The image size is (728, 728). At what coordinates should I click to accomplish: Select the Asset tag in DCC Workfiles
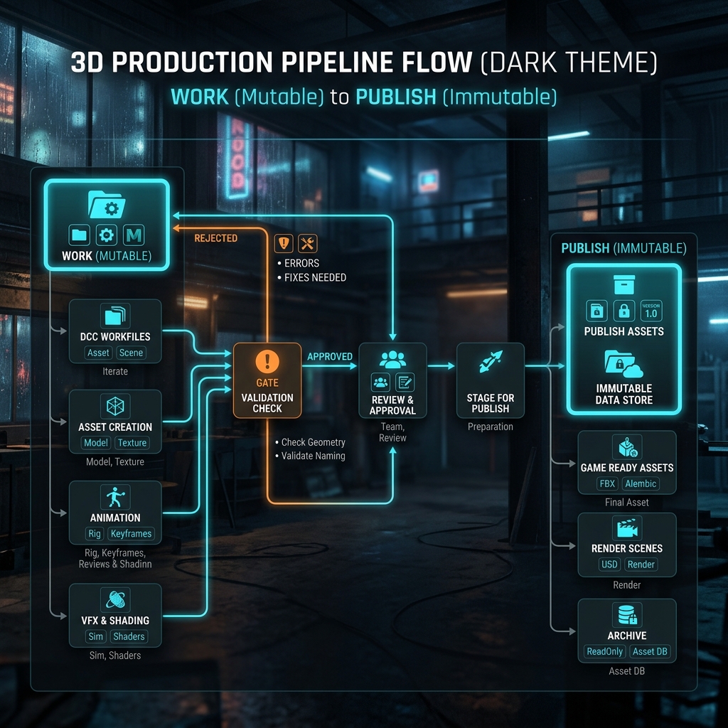coord(98,353)
